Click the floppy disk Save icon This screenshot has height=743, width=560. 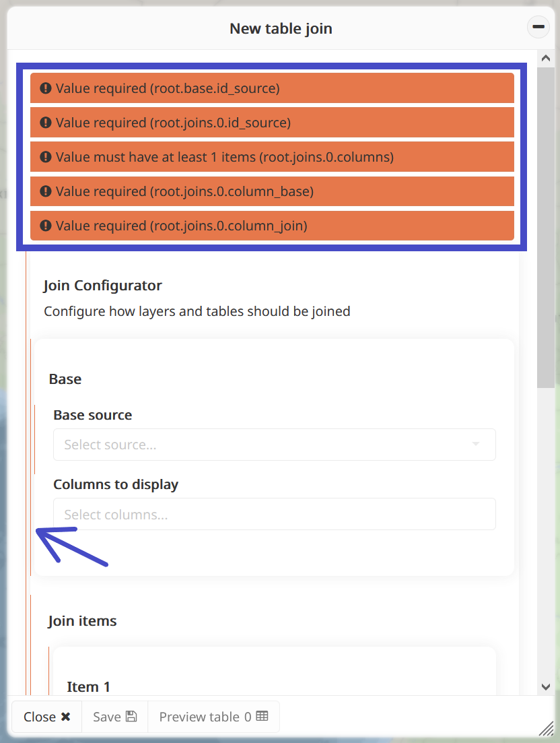pos(131,717)
